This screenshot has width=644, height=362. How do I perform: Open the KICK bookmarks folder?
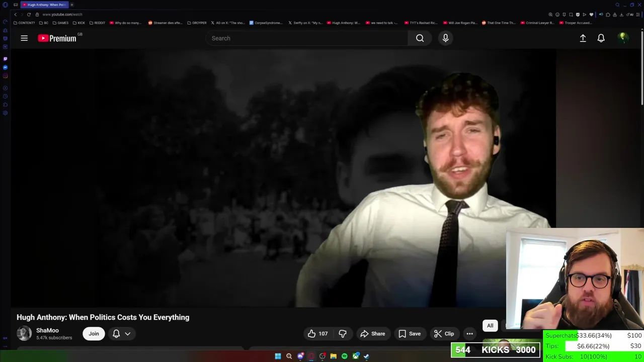(x=79, y=23)
